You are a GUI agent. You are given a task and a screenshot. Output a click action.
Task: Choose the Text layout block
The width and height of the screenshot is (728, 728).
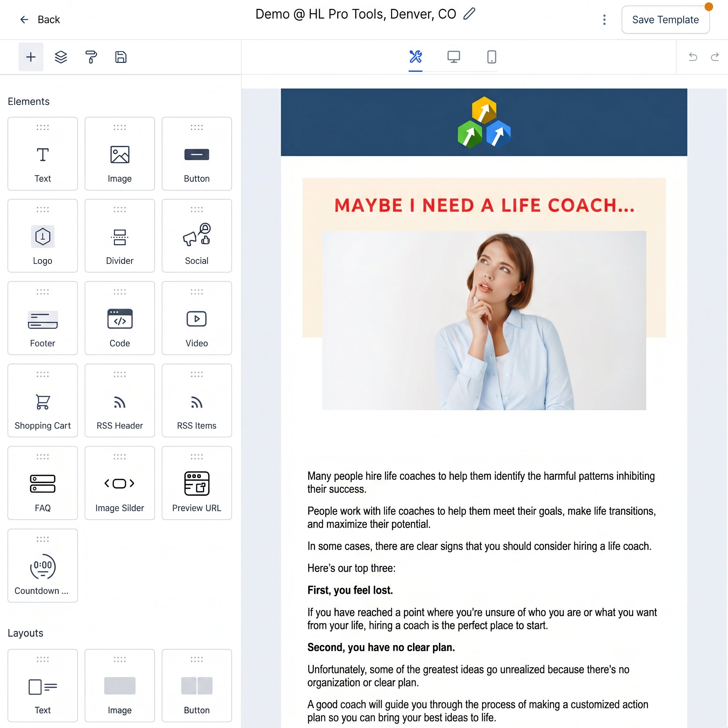tap(43, 685)
